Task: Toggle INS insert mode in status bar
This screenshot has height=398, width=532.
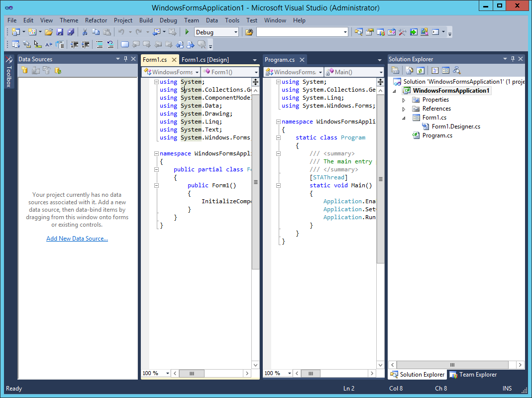Action: pos(507,388)
